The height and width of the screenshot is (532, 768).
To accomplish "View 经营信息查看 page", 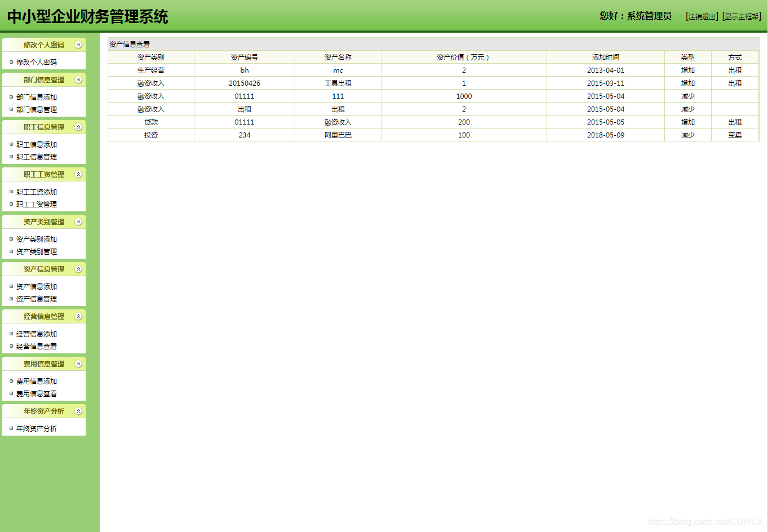I will click(x=37, y=347).
